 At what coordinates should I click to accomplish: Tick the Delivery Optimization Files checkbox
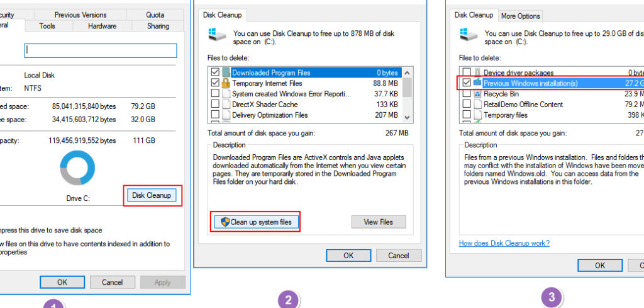click(x=216, y=115)
